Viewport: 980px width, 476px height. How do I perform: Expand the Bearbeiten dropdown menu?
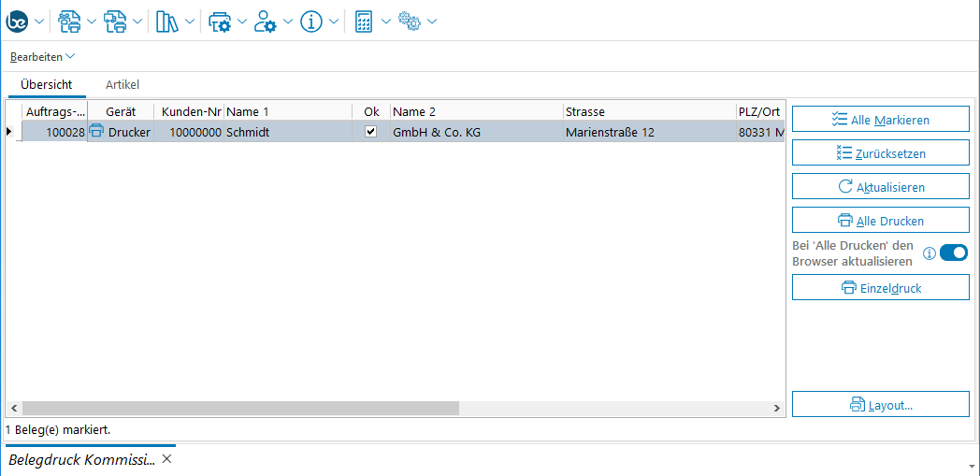[42, 57]
